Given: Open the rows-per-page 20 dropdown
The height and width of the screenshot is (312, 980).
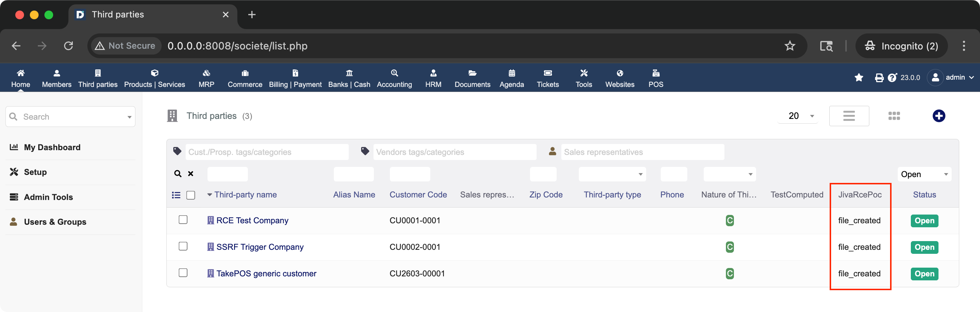Looking at the screenshot, I should (798, 116).
